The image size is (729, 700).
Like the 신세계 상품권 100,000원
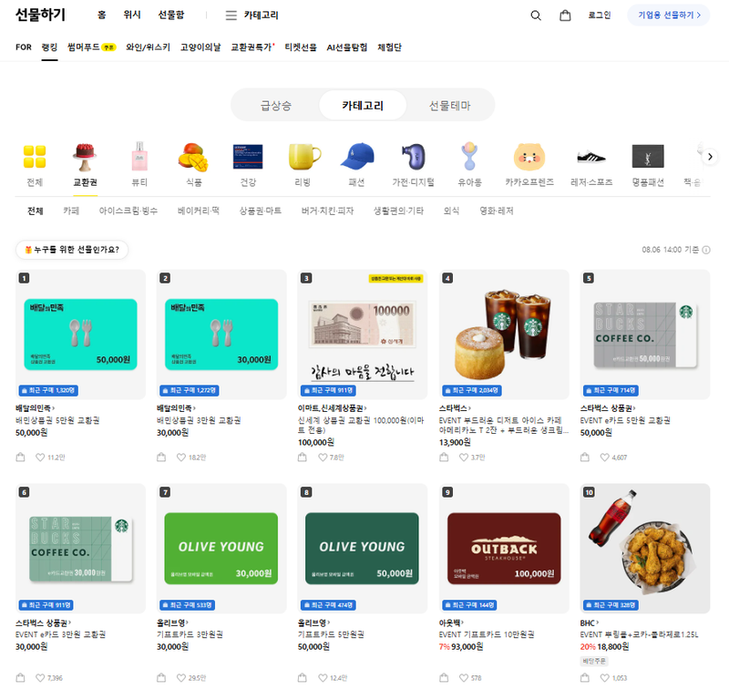(x=323, y=458)
